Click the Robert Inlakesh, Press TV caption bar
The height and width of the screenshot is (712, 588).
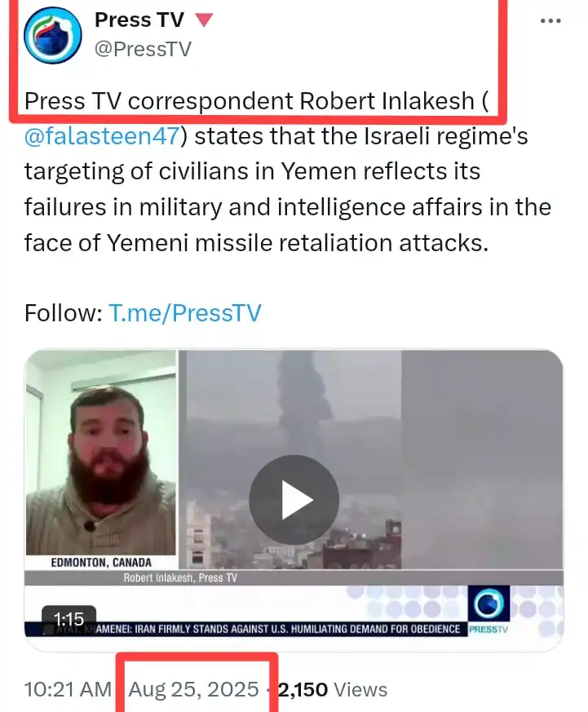180,577
